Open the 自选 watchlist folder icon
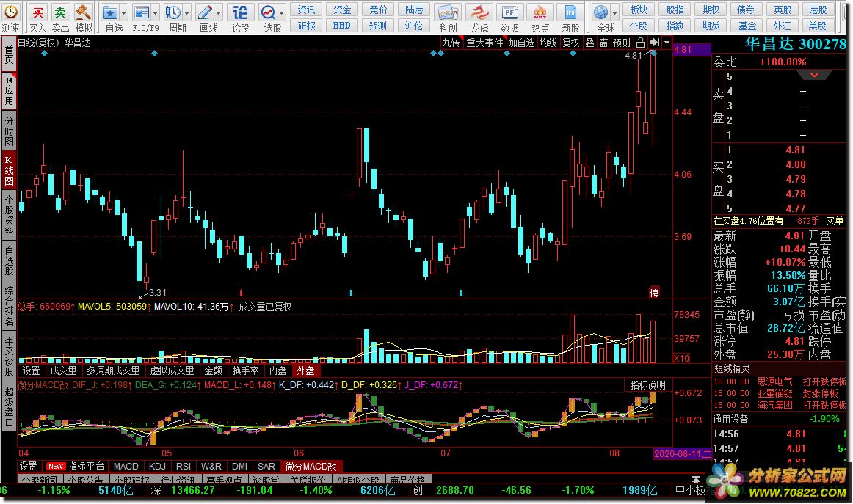 110,12
